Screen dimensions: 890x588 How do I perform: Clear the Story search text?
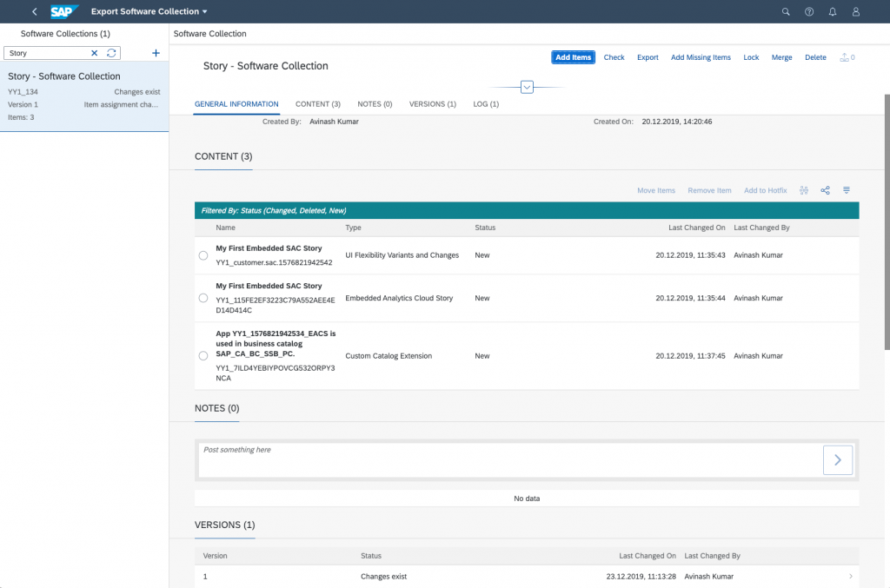94,53
